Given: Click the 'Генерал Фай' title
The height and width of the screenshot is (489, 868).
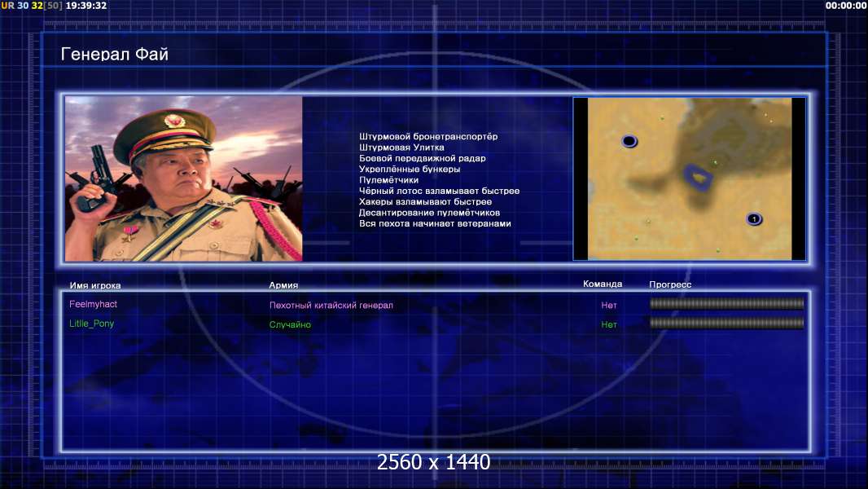Looking at the screenshot, I should (115, 55).
